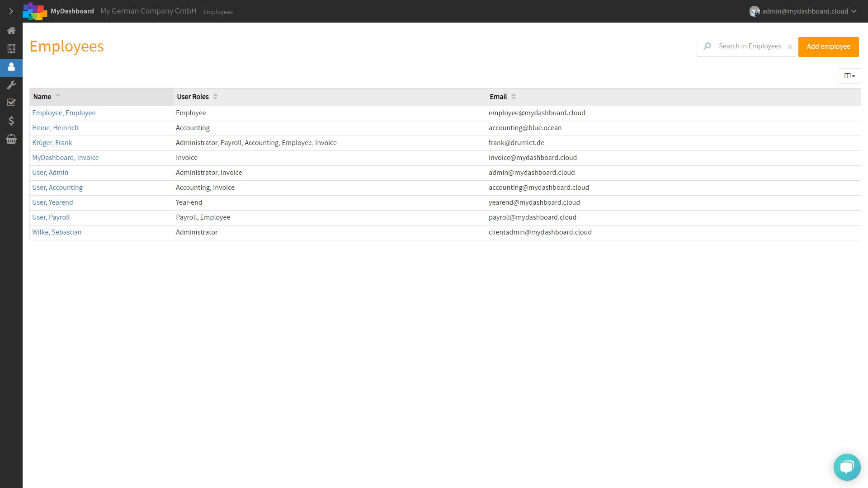Expand the sidebar with the chevron arrow
This screenshot has height=488, width=868.
click(11, 11)
